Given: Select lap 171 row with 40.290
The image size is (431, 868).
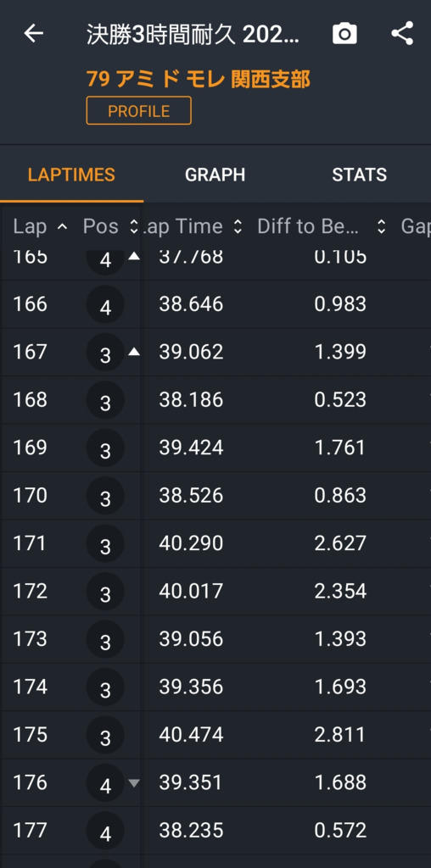Looking at the screenshot, I should click(x=215, y=543).
